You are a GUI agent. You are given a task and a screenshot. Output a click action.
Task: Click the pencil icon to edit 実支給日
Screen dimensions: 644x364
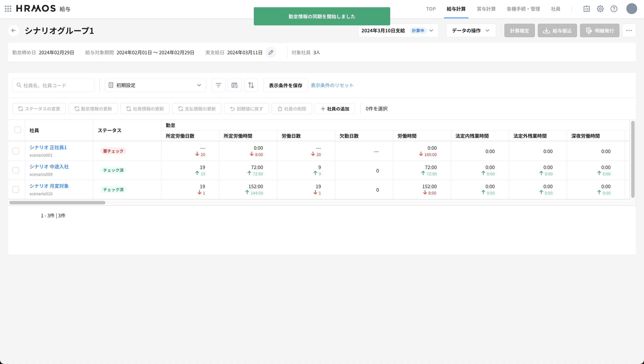[271, 53]
